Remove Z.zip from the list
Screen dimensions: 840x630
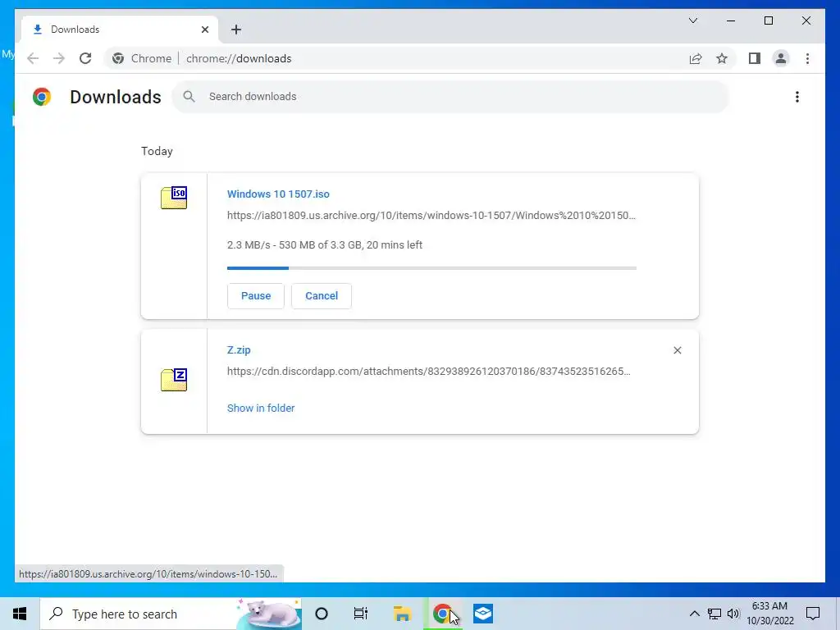click(677, 350)
